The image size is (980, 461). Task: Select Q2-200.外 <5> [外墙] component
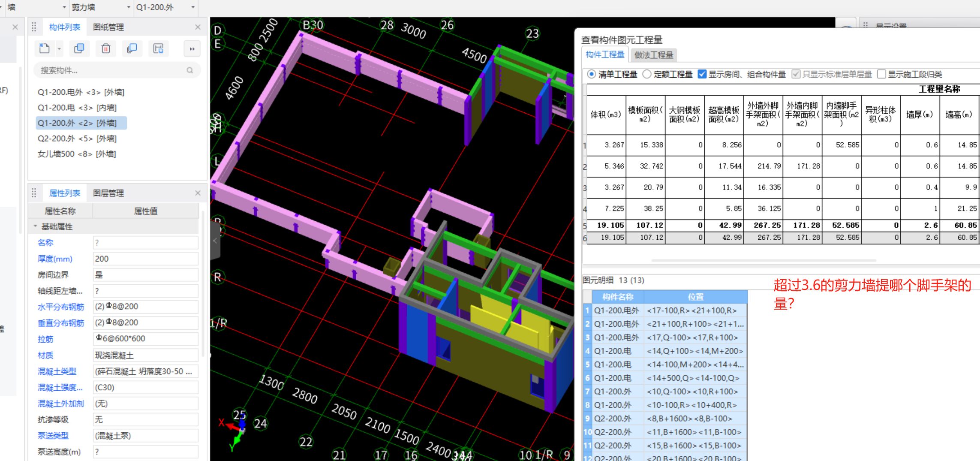pos(77,139)
